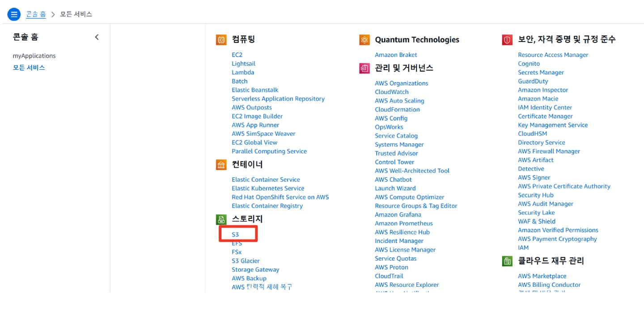Open Key Management Service
Image resolution: width=644 pixels, height=314 pixels.
click(553, 125)
